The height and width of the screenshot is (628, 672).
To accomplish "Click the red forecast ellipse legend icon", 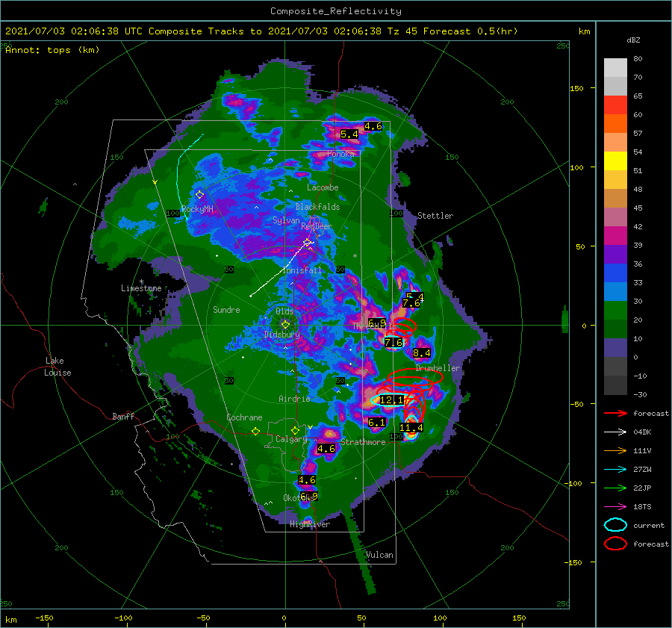I will (615, 544).
